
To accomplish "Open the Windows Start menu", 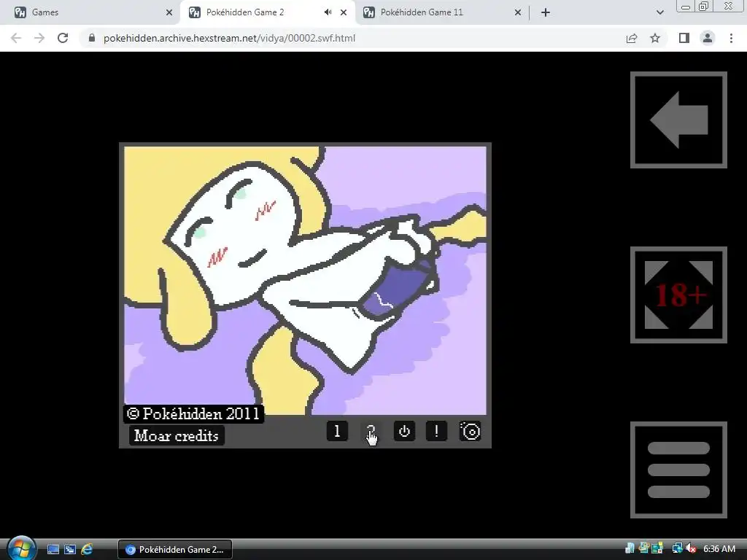I will [20, 548].
